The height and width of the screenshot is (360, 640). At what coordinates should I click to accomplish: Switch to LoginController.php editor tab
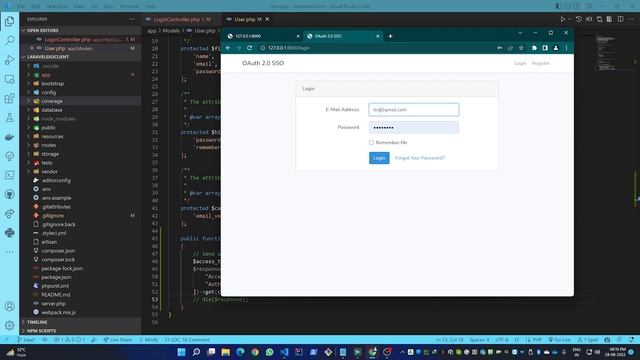pos(182,19)
